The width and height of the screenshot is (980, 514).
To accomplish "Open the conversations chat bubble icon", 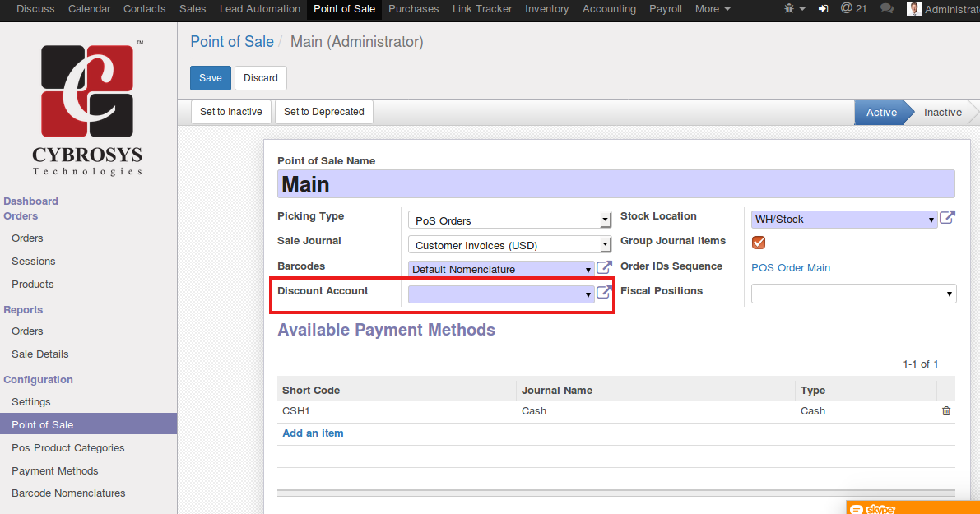I will (x=886, y=9).
